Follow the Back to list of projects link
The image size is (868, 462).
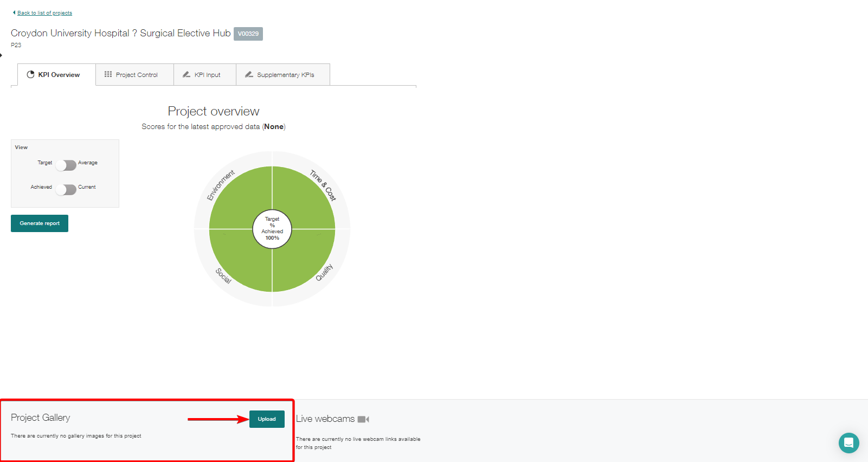click(44, 13)
